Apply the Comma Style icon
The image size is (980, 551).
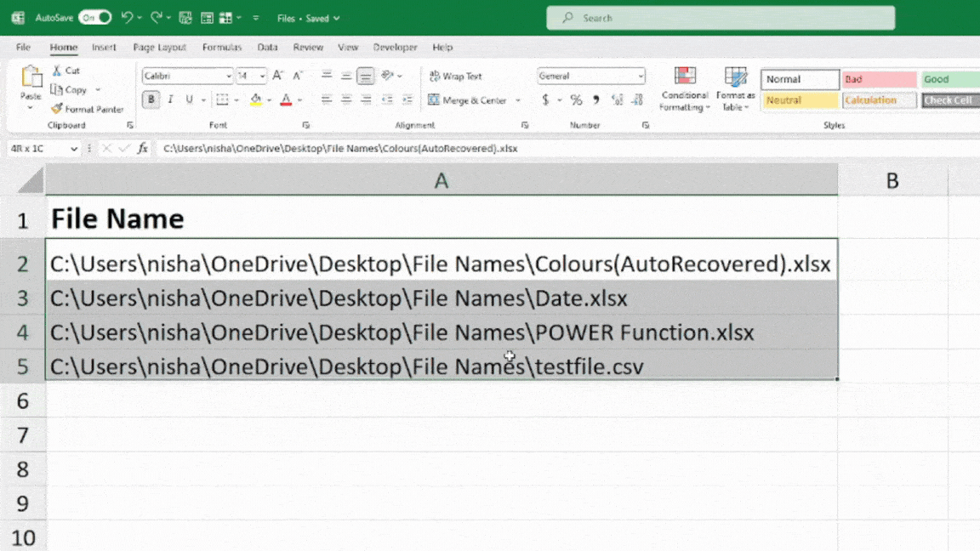(595, 99)
